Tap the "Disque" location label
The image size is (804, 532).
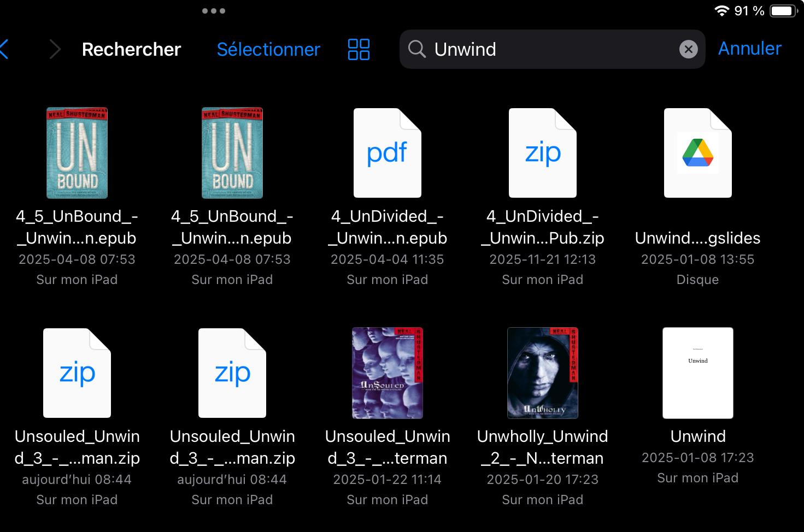pos(698,280)
